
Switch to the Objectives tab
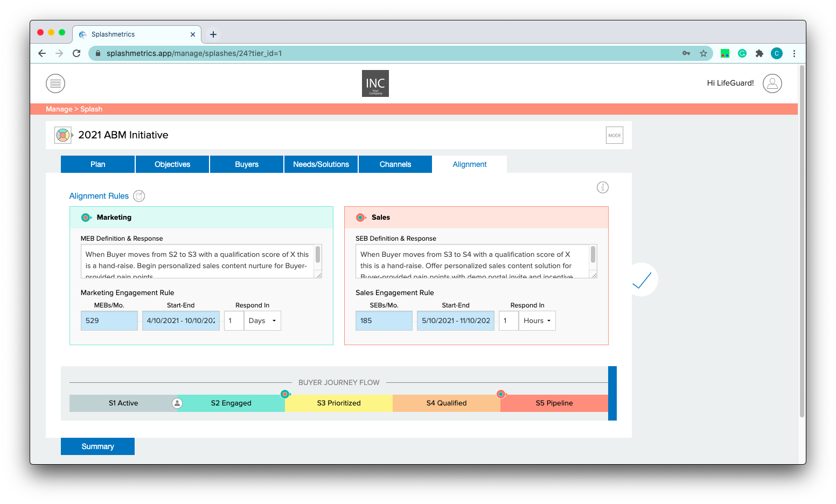172,164
